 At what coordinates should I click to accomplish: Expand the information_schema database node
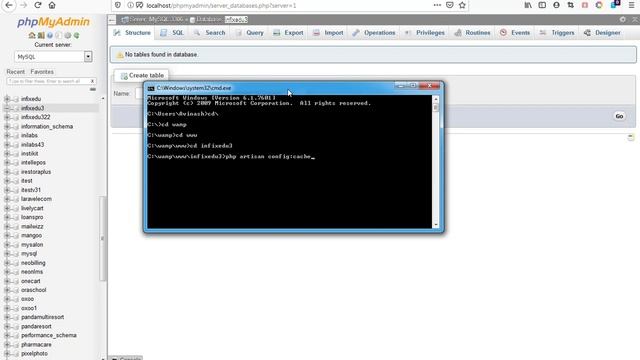7,127
